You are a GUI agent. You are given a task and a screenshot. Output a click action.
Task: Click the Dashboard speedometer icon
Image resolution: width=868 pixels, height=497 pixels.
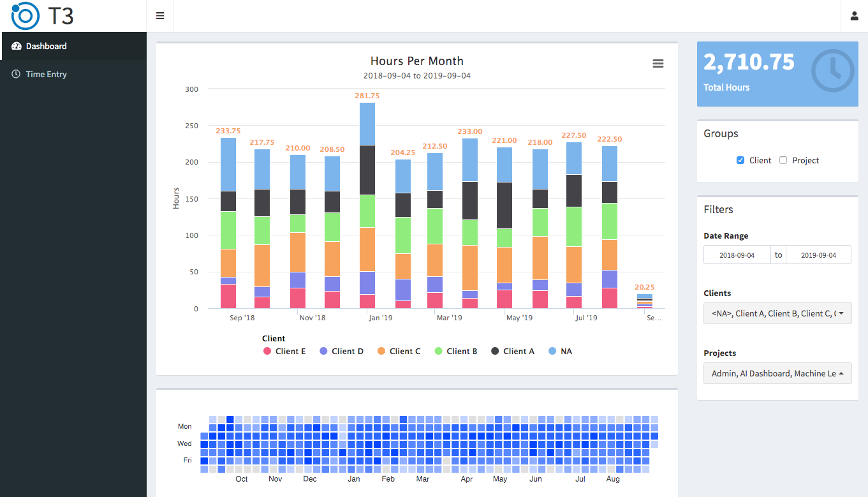(x=17, y=47)
